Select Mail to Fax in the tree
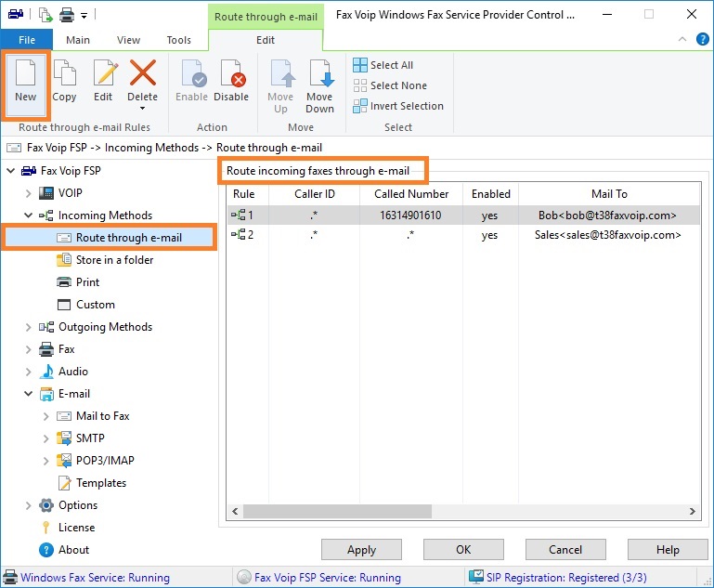Screen dimensions: 714x588 102,416
